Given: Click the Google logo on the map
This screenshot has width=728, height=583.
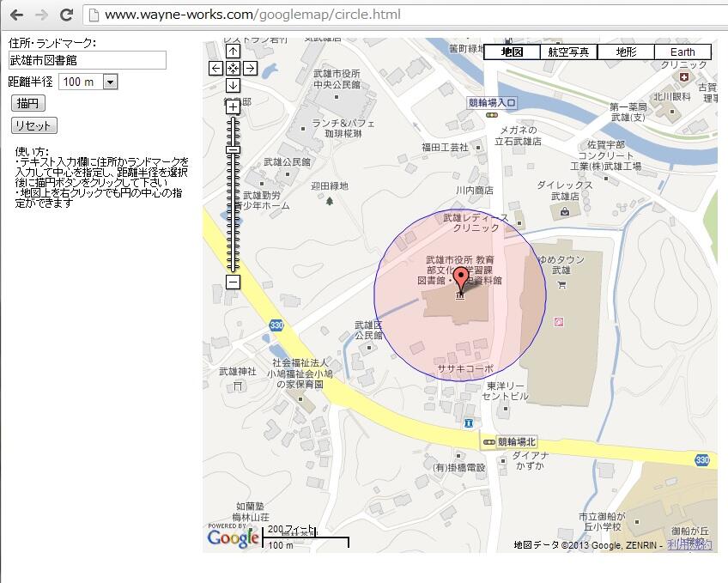Looking at the screenshot, I should (233, 537).
